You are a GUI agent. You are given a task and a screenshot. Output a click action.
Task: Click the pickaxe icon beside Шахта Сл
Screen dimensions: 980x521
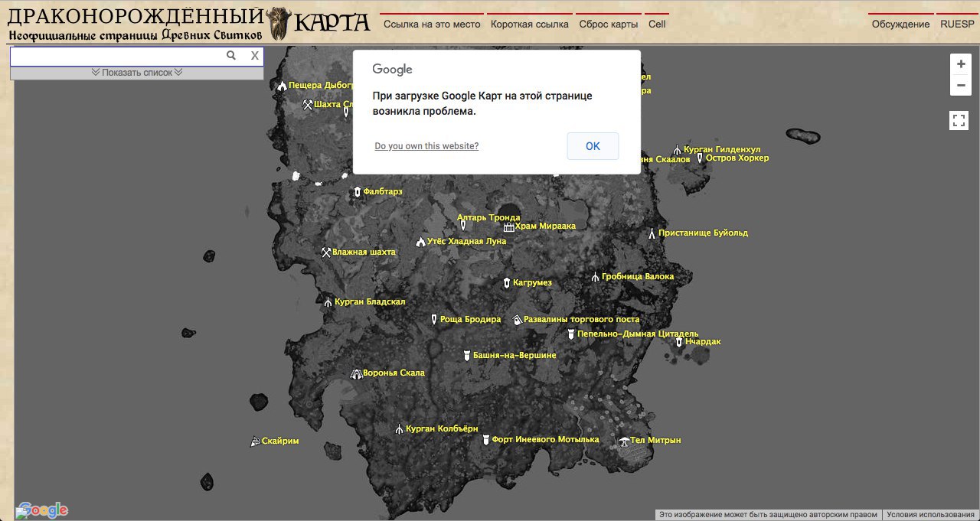308,105
